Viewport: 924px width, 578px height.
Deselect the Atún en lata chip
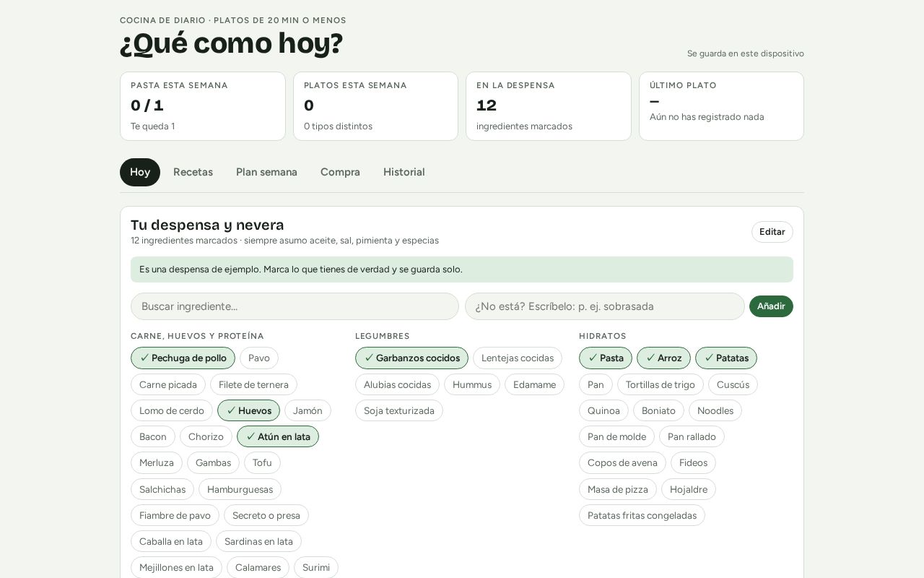278,436
